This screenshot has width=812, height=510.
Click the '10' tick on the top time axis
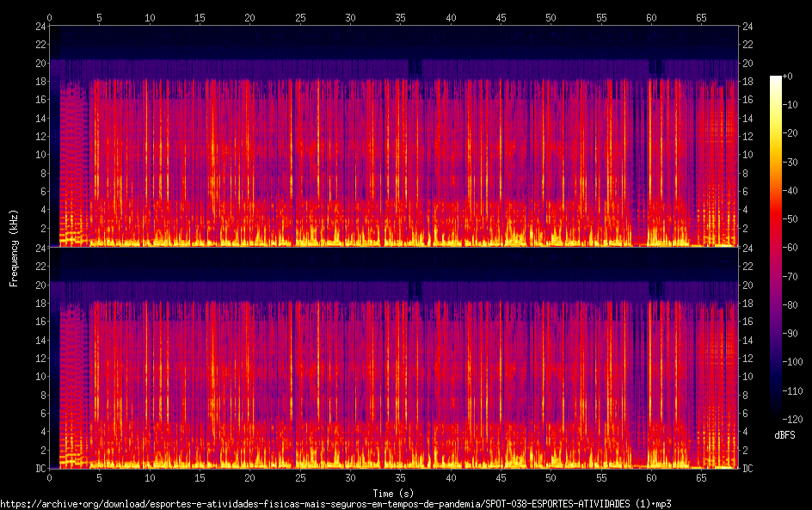coord(150,17)
